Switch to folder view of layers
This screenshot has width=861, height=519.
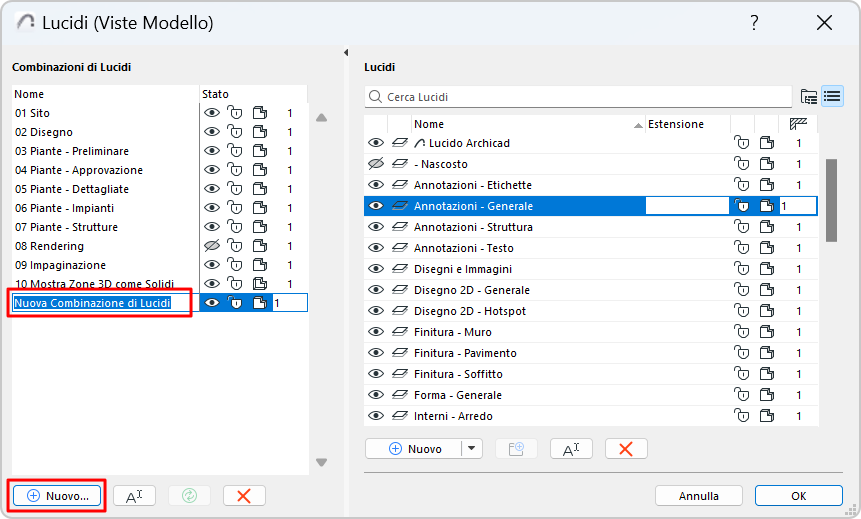[x=809, y=97]
